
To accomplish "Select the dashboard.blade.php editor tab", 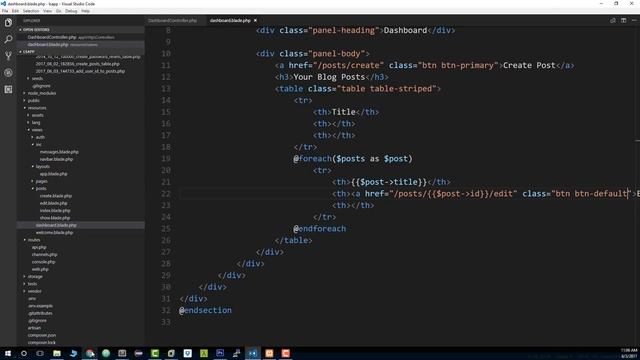I will coord(230,20).
